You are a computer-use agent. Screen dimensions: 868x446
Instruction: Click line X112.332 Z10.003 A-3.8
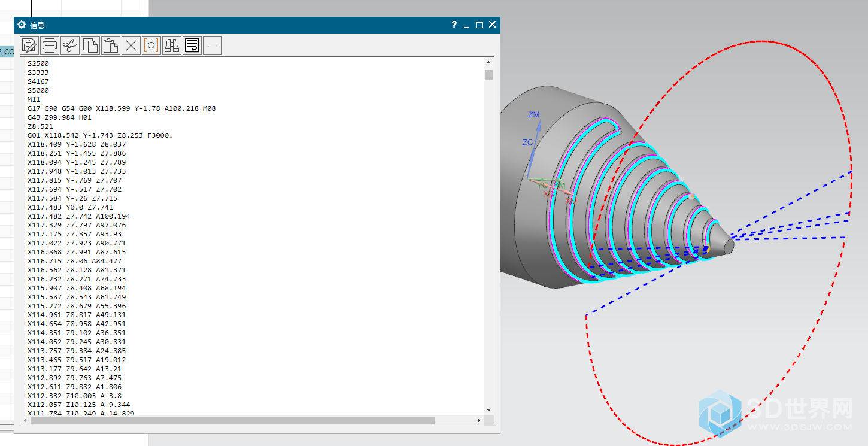point(74,396)
